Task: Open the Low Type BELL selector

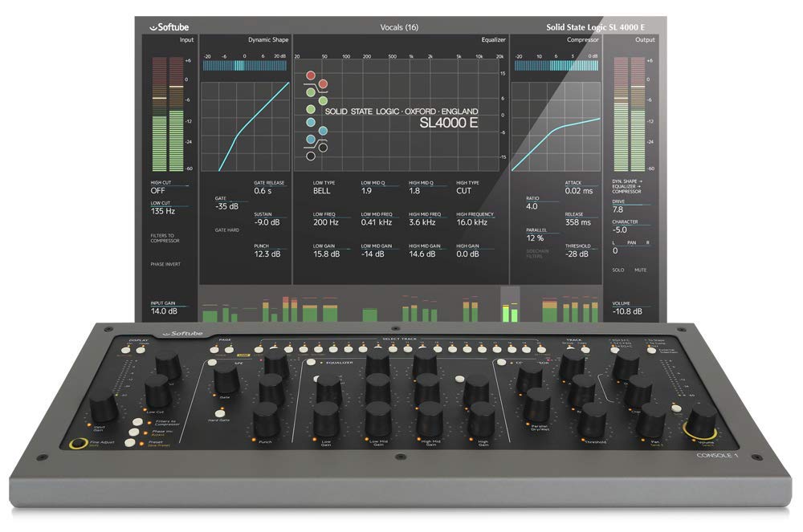Action: (x=321, y=193)
